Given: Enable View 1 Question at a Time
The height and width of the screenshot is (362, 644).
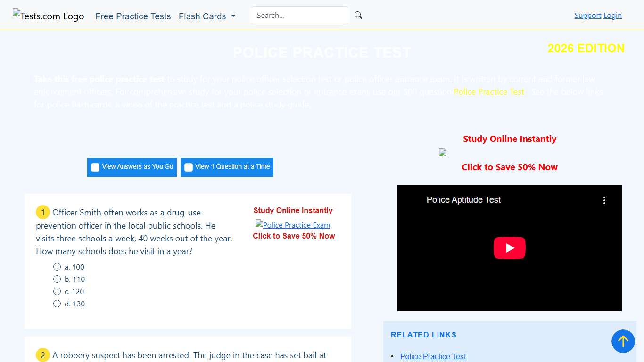Looking at the screenshot, I should (x=189, y=167).
